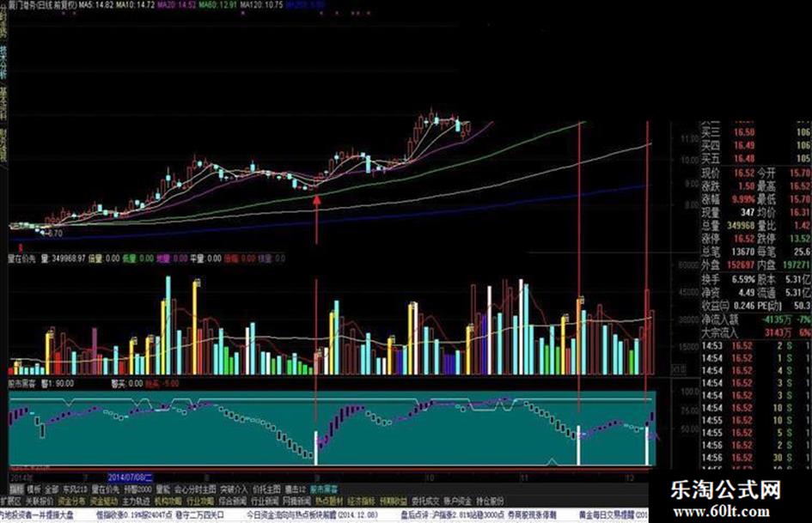This screenshot has height=523, width=812.
Task: Open the 经济指标 bottom tab
Action: point(362,502)
